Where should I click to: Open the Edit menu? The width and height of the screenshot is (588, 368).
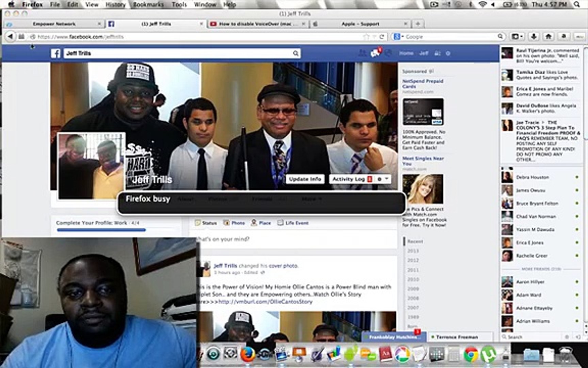pyautogui.click(x=72, y=4)
